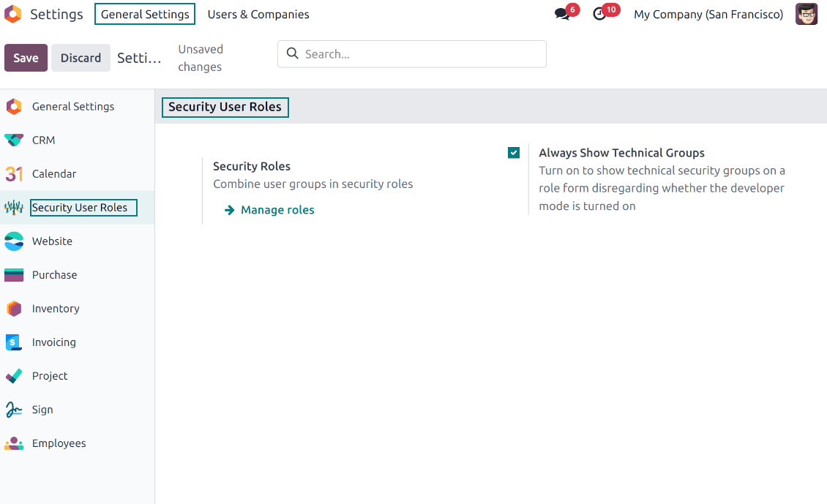Open the Users & Companies menu
This screenshot has width=827, height=504.
point(258,14)
